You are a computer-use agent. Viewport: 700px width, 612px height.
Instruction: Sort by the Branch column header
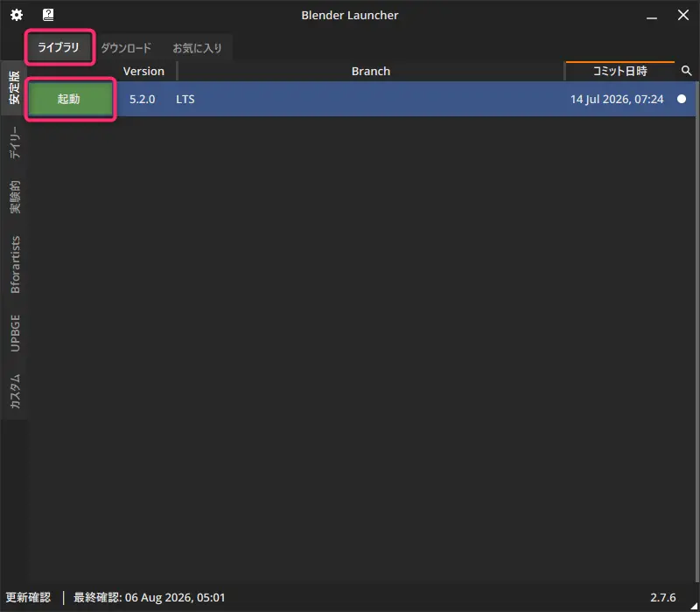point(370,72)
